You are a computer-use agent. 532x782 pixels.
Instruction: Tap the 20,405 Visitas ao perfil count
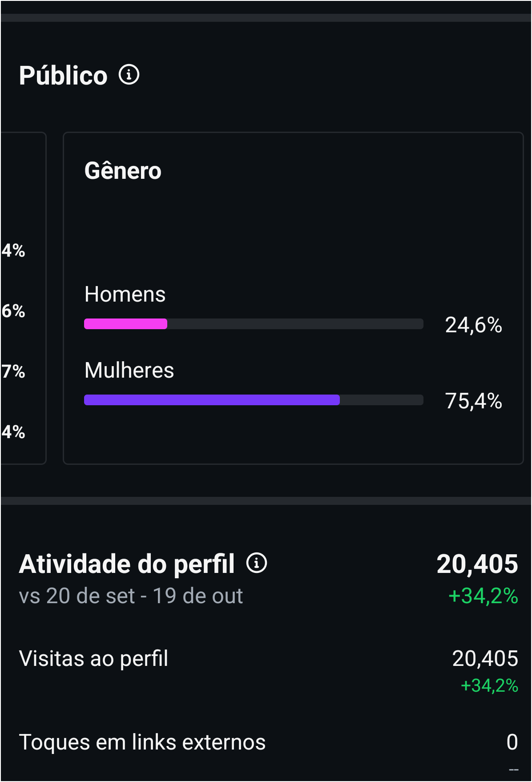(x=485, y=658)
